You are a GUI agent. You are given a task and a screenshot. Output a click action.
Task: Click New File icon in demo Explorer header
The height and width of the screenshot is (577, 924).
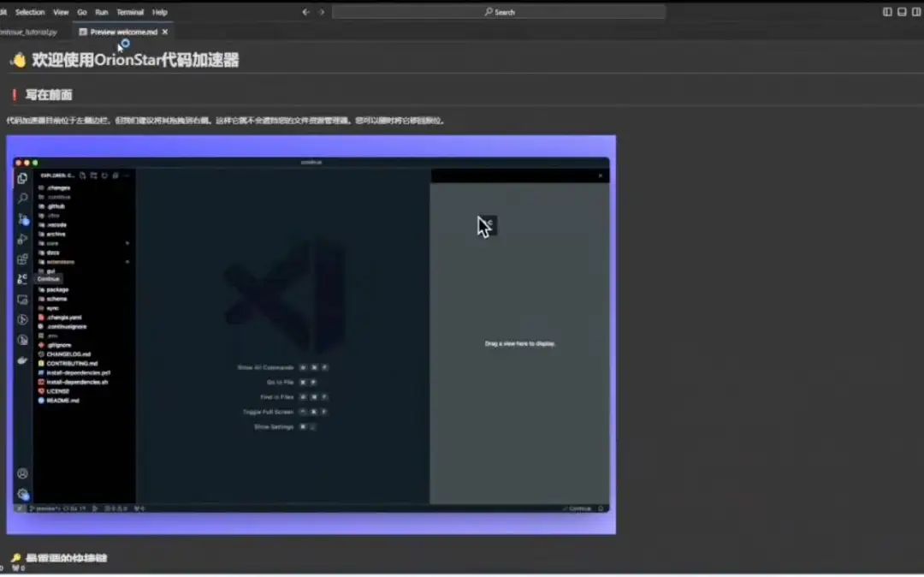click(x=82, y=175)
